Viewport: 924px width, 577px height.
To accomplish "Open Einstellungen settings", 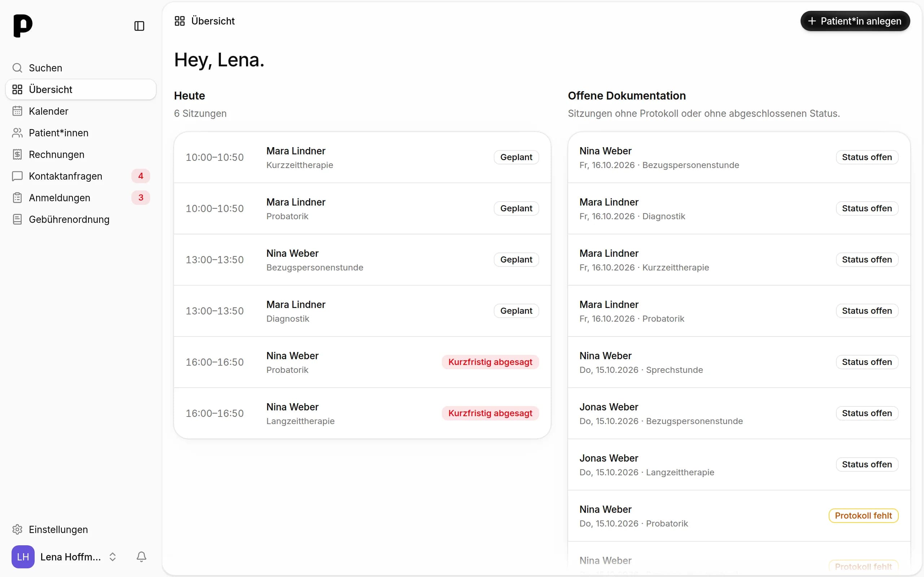I will tap(80, 529).
